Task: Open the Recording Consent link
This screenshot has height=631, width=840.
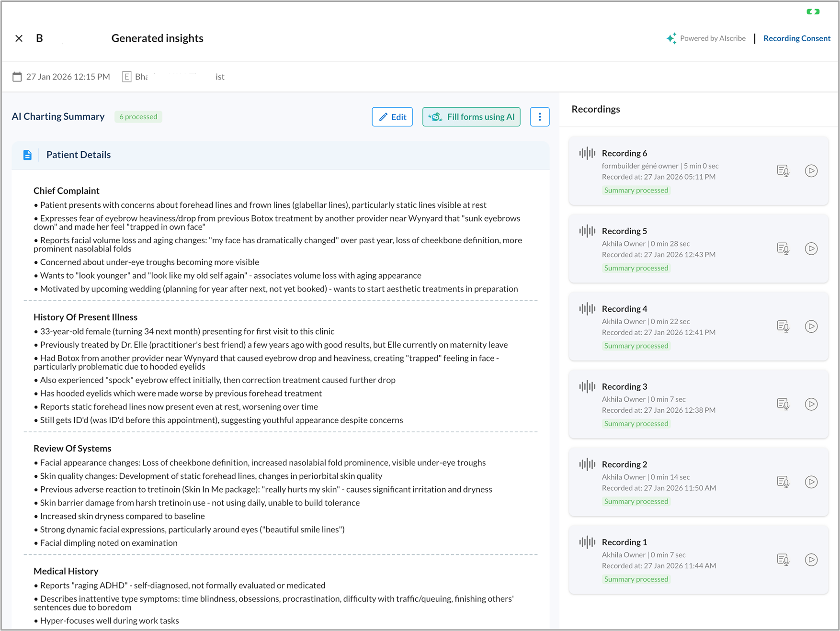Action: (x=796, y=38)
